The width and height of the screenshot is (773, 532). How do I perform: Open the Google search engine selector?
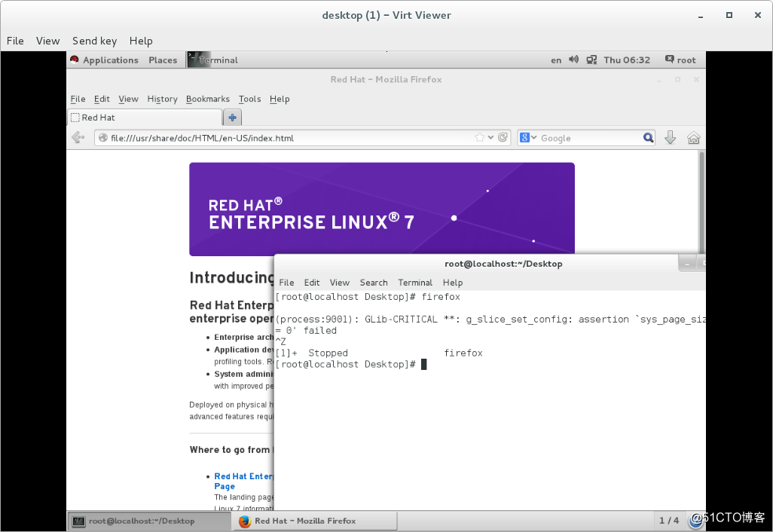pos(528,138)
